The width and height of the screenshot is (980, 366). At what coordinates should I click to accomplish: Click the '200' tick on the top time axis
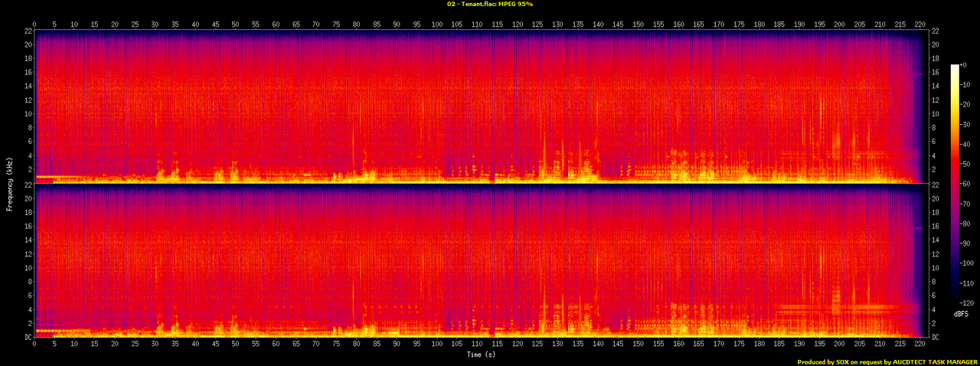[840, 24]
